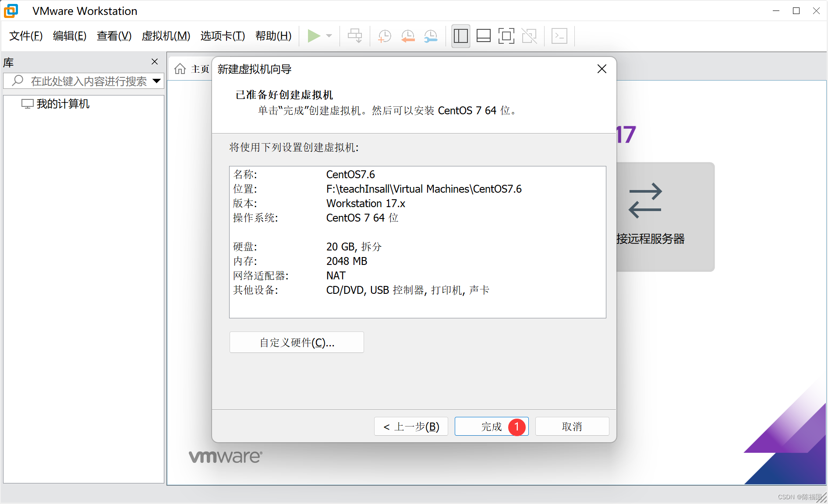
Task: Click the memory value 2048 MB
Action: pyautogui.click(x=347, y=261)
